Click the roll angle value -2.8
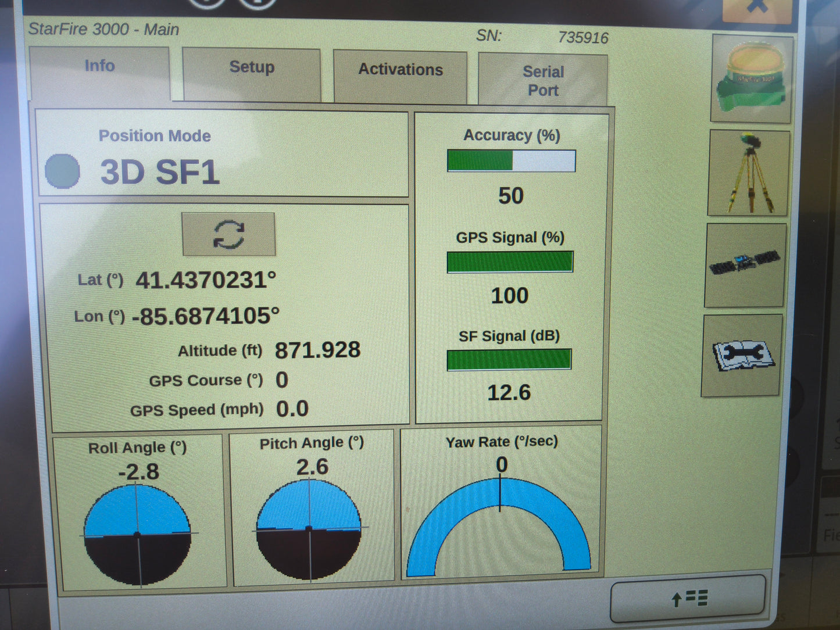Image resolution: width=840 pixels, height=630 pixels. [138, 471]
